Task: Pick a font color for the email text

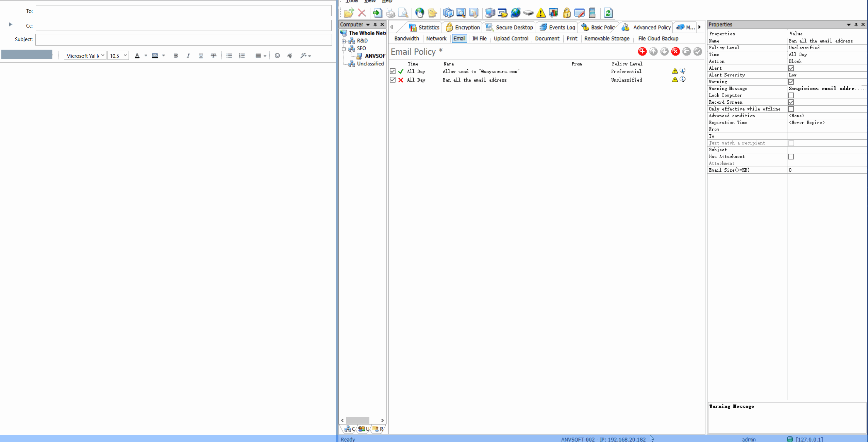Action: pyautogui.click(x=138, y=55)
